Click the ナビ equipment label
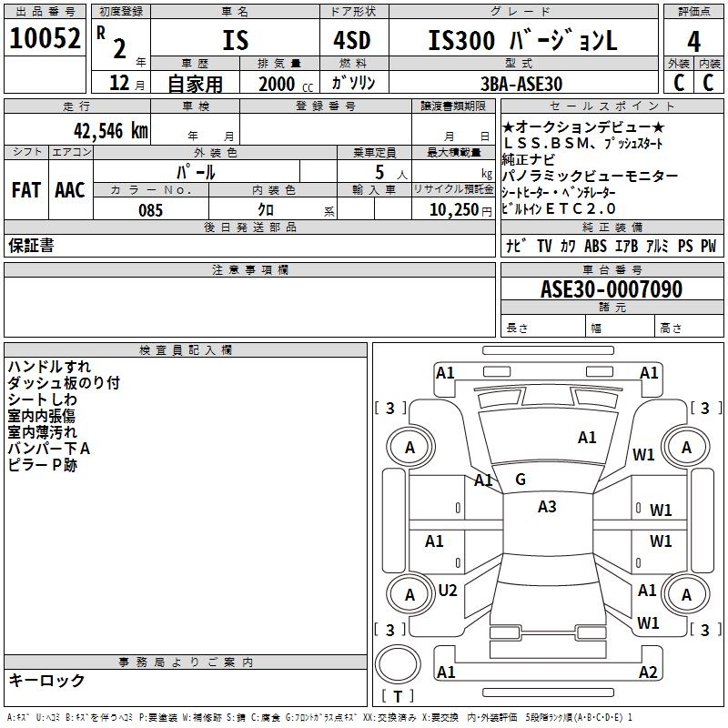728x728 pixels. coord(516,245)
